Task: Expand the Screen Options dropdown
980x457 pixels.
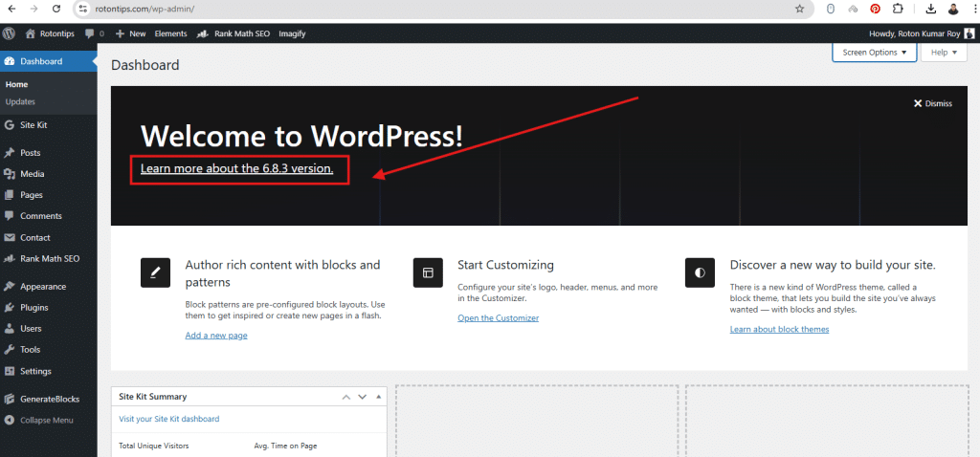Action: click(875, 53)
